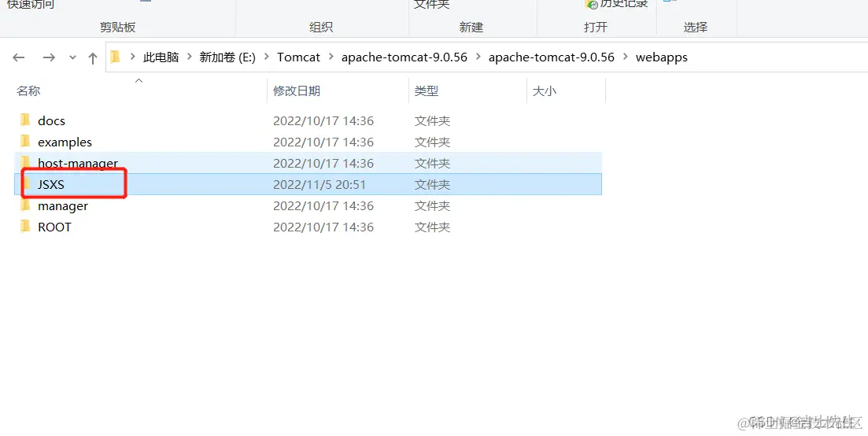Open 历史记录 in ribbon

click(x=624, y=4)
